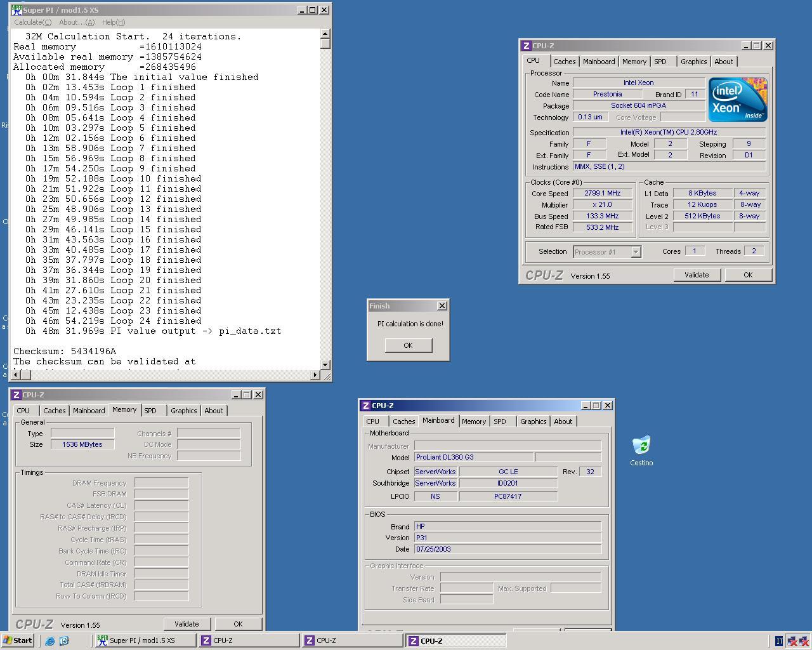This screenshot has width=812, height=650.
Task: Switch to the Super PI / mod1.5 XS taskbar button
Action: coord(145,640)
